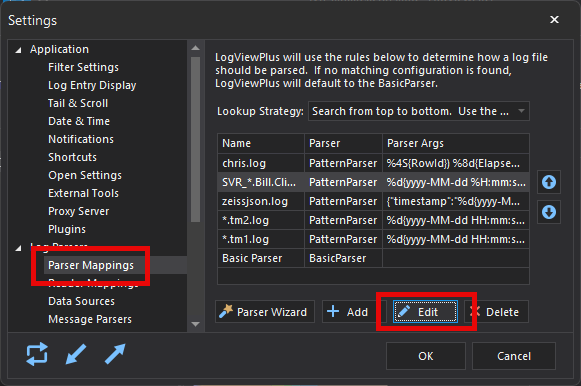This screenshot has width=581, height=386.
Task: Click the up-right blue arrow icon
Action: click(x=115, y=354)
